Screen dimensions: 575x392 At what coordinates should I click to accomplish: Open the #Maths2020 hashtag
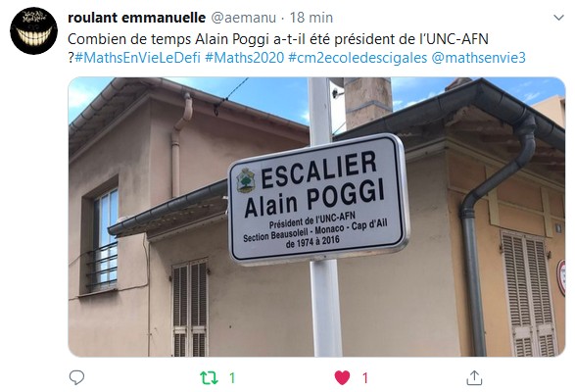click(245, 58)
